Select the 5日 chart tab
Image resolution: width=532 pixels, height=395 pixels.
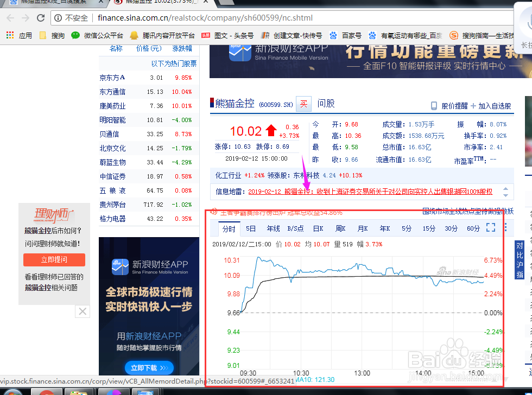pyautogui.click(x=251, y=228)
